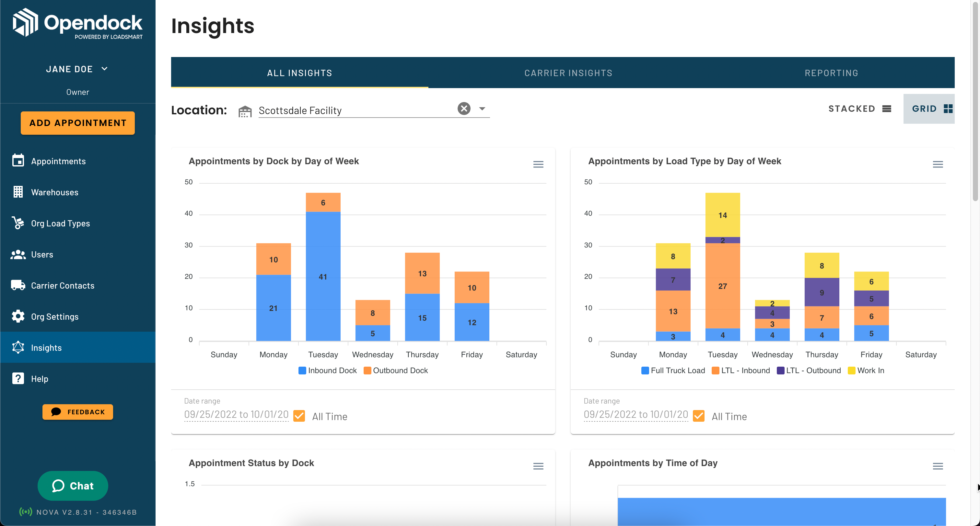Image resolution: width=980 pixels, height=526 pixels.
Task: Click the date range field under Dock chart
Action: point(236,415)
